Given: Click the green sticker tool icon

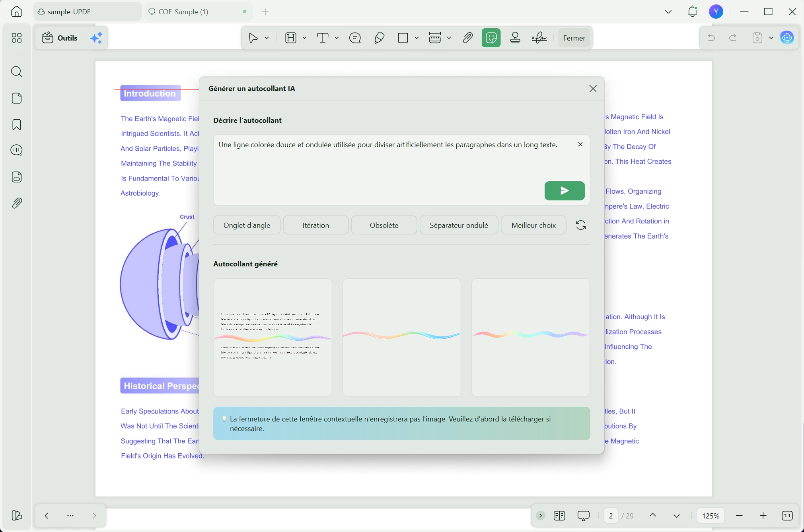Looking at the screenshot, I should click(x=491, y=38).
